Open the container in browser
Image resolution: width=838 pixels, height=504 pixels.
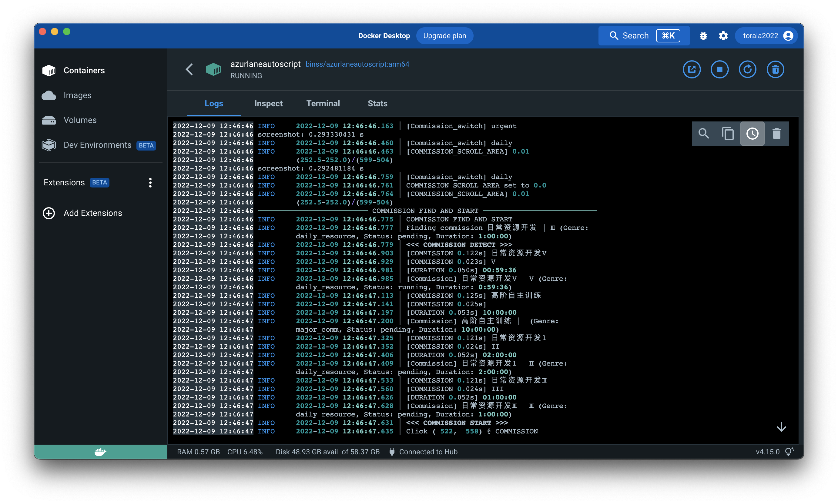tap(692, 70)
